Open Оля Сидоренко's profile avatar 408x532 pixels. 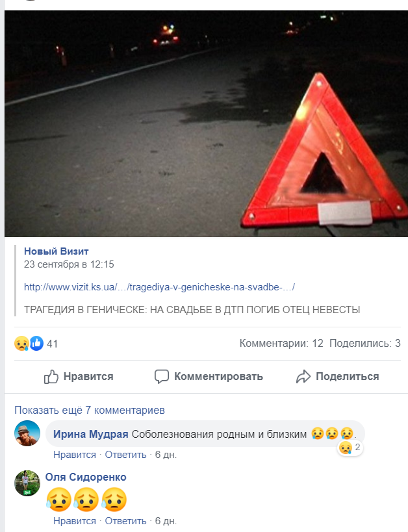pyautogui.click(x=27, y=483)
